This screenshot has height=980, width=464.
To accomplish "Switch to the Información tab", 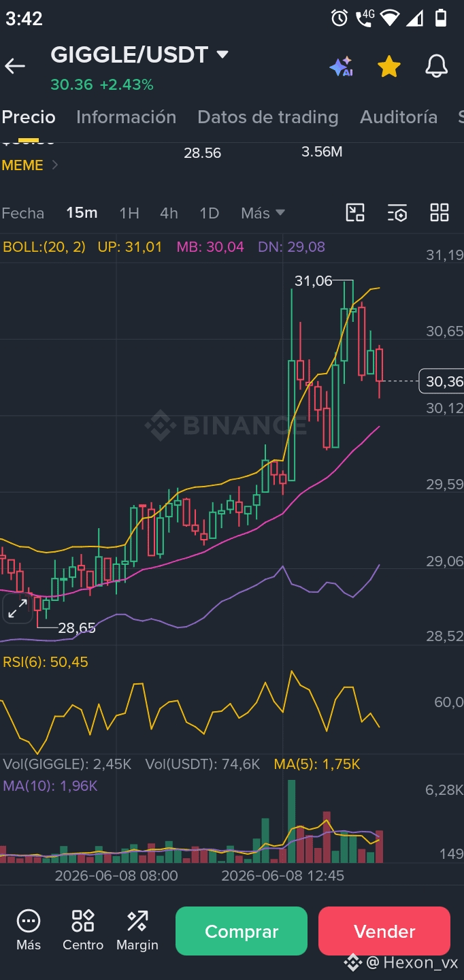I will coord(126,117).
